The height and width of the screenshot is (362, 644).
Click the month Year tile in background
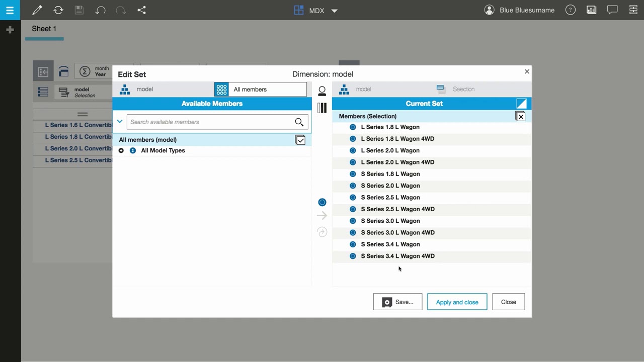(94, 71)
